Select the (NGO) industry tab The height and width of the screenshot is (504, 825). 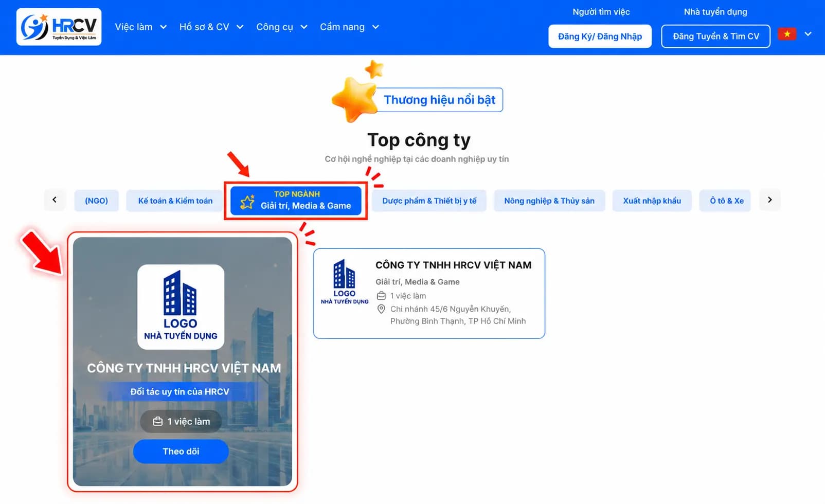[x=97, y=201]
